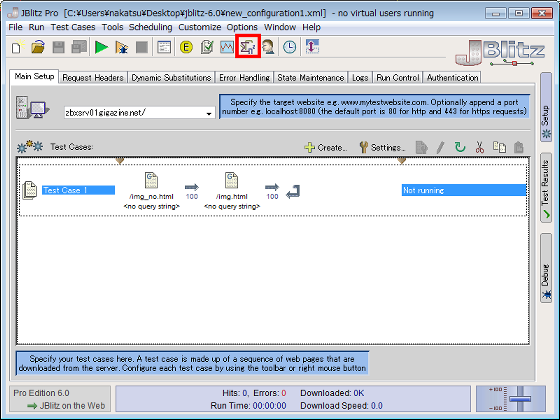Select the /img.html page icon

[x=231, y=180]
